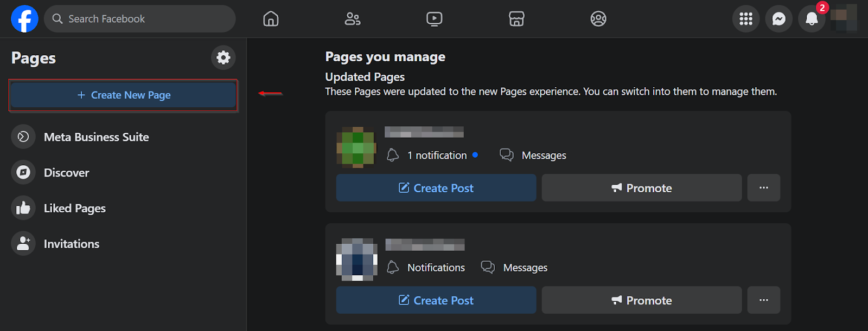
Task: Open the account profile picture menu
Action: [x=844, y=19]
